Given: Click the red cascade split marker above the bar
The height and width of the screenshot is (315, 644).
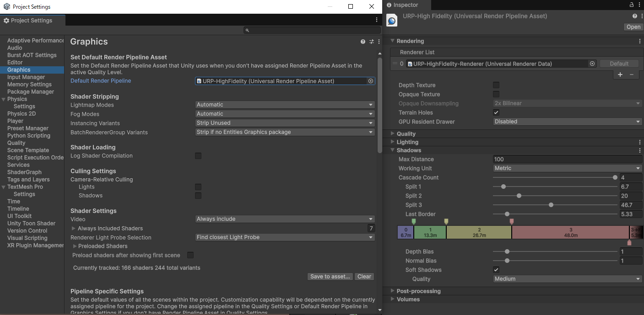Looking at the screenshot, I should [x=512, y=221].
